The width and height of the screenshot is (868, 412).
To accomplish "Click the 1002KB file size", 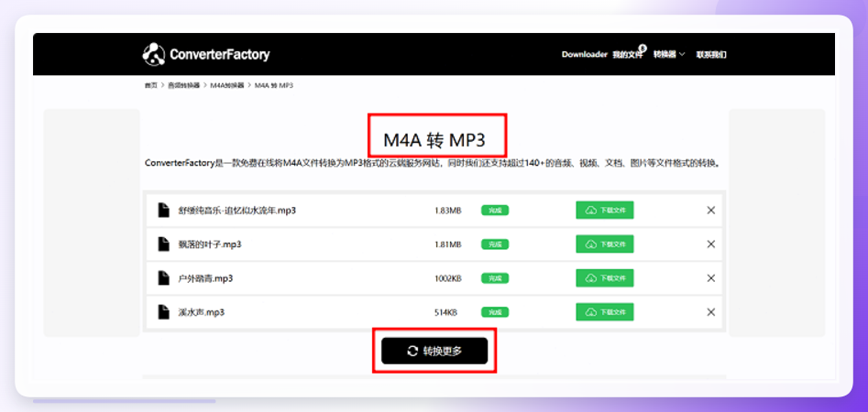I will (x=448, y=278).
